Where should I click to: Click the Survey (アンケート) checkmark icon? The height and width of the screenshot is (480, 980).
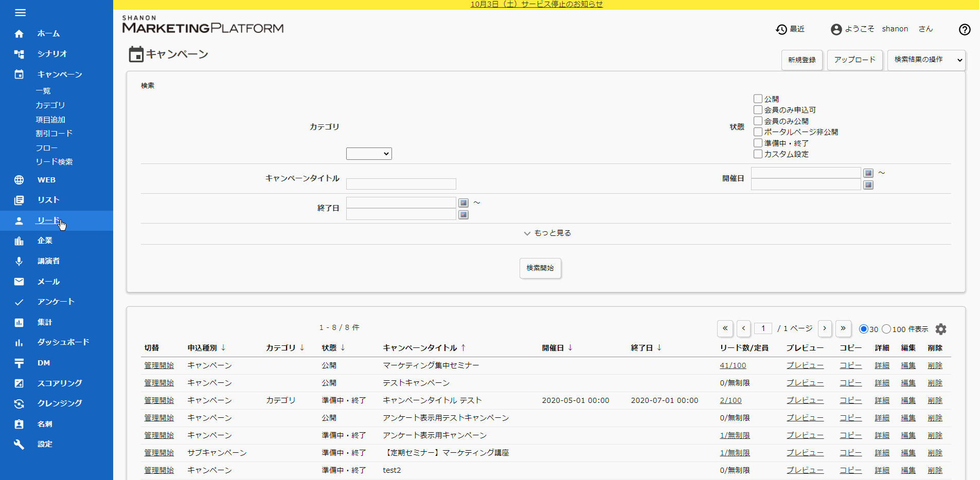click(x=19, y=302)
